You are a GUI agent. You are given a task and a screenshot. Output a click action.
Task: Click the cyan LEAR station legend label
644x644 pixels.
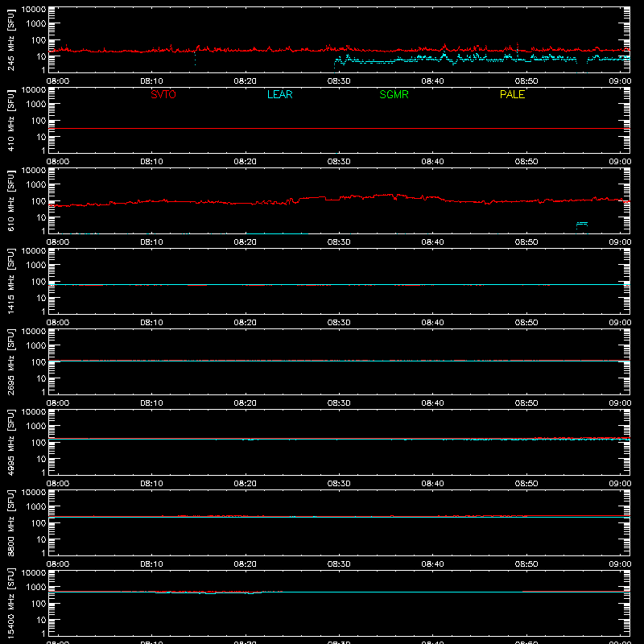point(279,94)
